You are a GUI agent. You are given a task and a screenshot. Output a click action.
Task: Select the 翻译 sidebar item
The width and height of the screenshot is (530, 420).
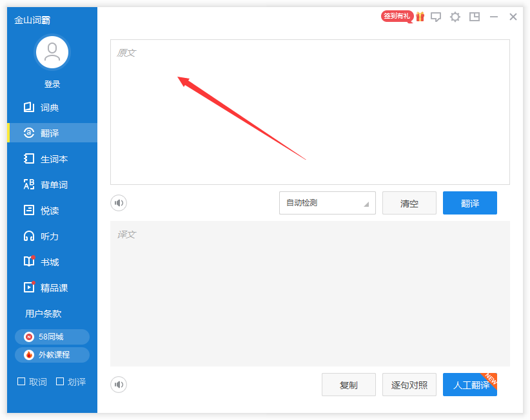pyautogui.click(x=52, y=133)
